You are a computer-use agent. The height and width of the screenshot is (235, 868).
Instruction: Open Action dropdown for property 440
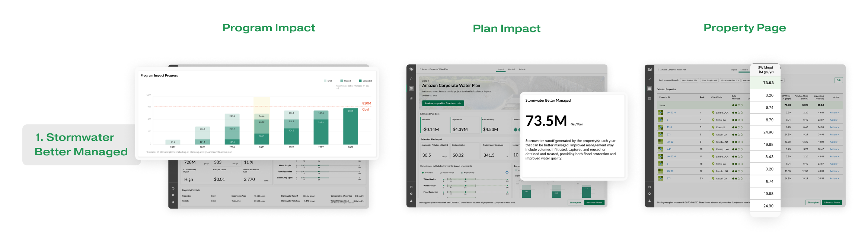point(834,149)
